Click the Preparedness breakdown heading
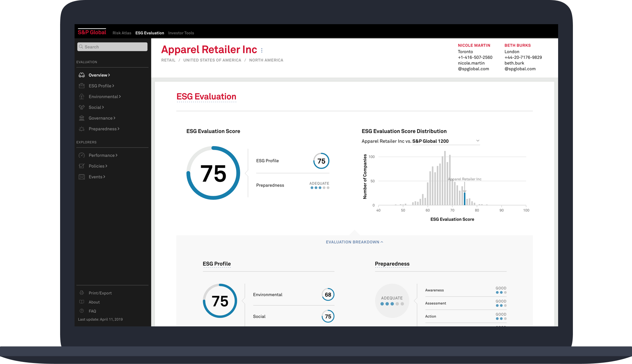The width and height of the screenshot is (632, 364). pos(392,264)
